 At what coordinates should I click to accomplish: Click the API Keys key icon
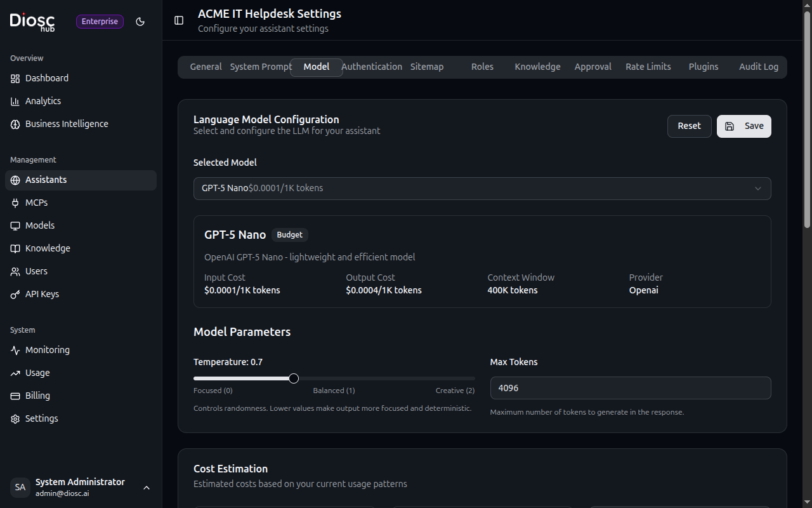tap(15, 294)
